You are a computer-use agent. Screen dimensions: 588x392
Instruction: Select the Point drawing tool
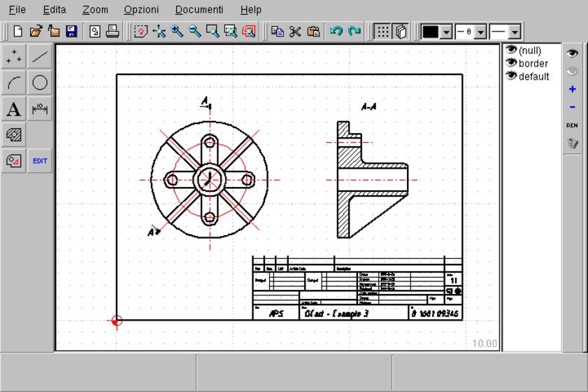click(x=14, y=57)
